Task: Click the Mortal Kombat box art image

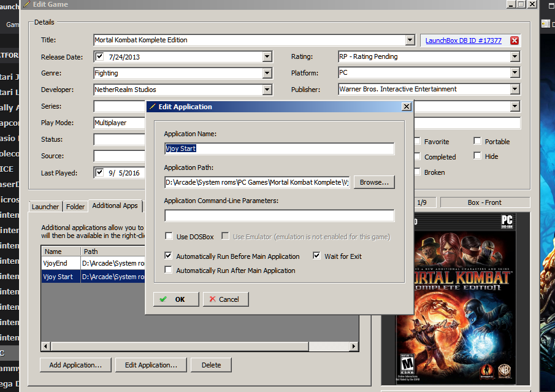Action: tap(456, 298)
